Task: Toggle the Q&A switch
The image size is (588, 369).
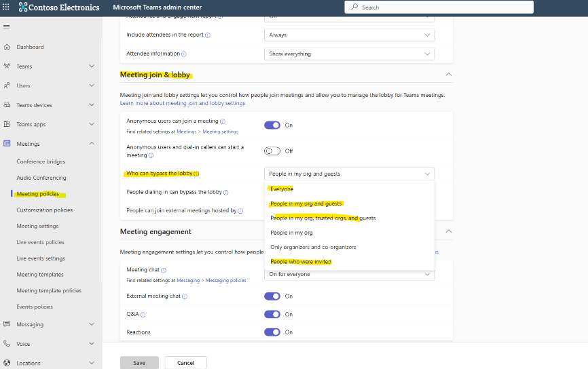Action: point(272,314)
